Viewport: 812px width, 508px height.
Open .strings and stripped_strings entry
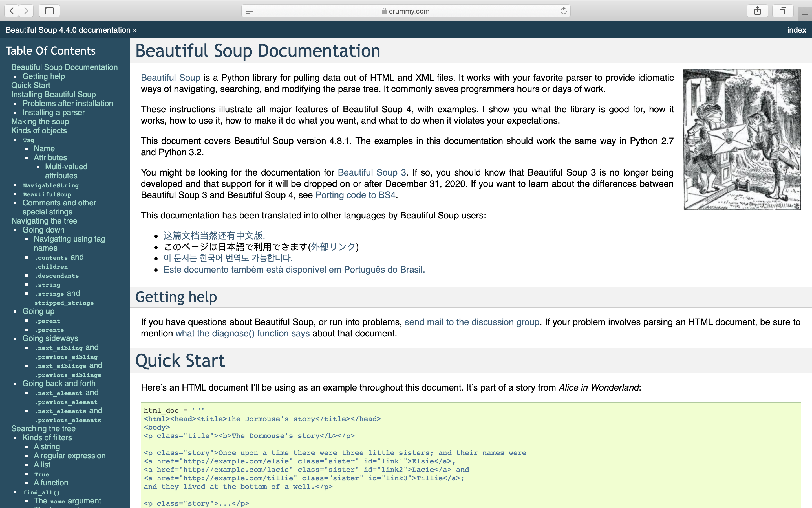(64, 298)
